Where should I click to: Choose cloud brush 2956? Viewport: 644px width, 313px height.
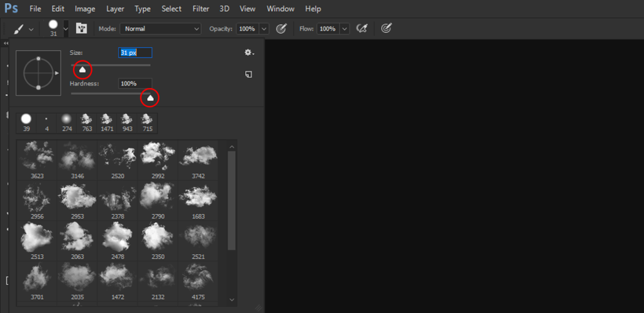pos(37,200)
